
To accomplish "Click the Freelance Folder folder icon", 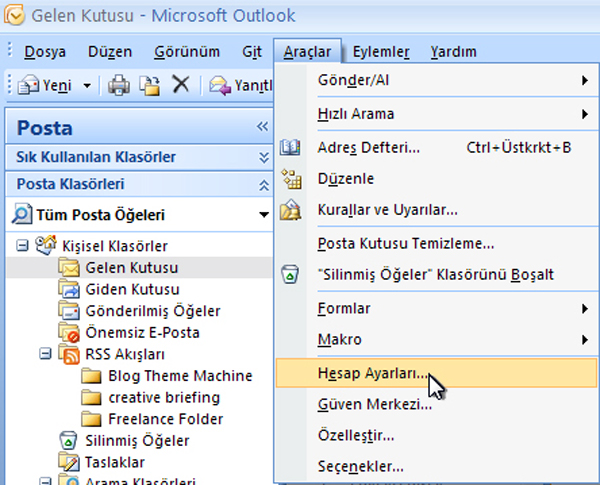I will [91, 419].
